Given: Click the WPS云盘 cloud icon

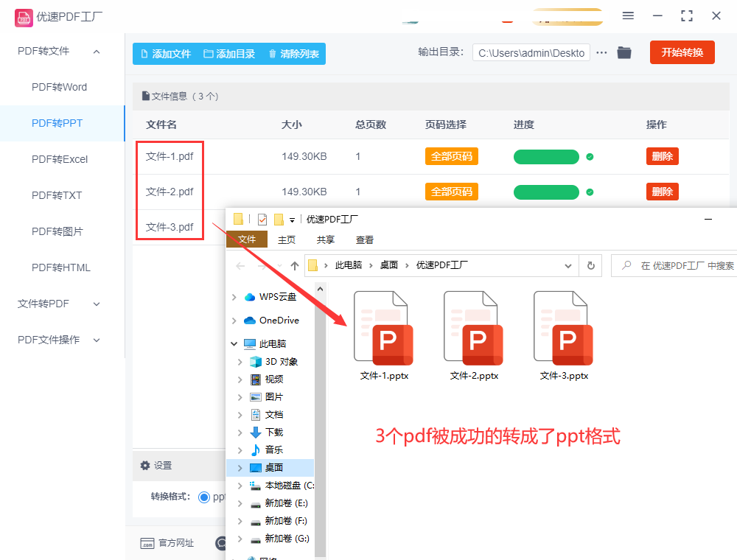Looking at the screenshot, I should tap(250, 297).
